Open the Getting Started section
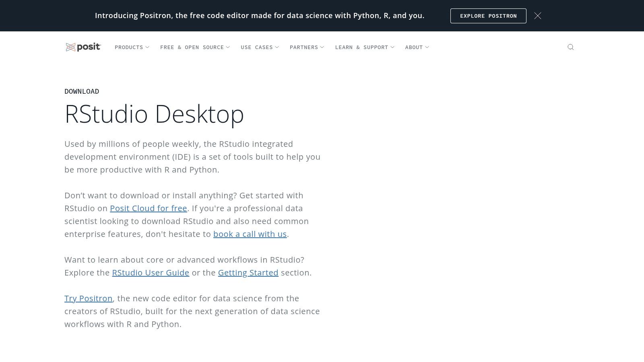 click(x=248, y=273)
